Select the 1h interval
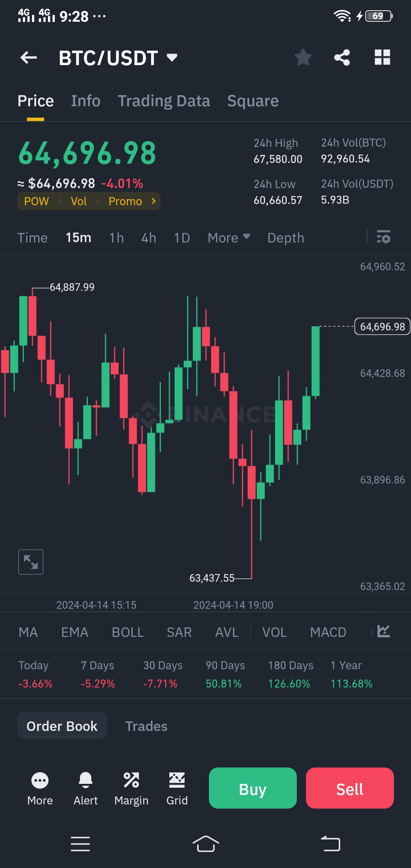Screen dimensions: 411x868 click(x=116, y=238)
